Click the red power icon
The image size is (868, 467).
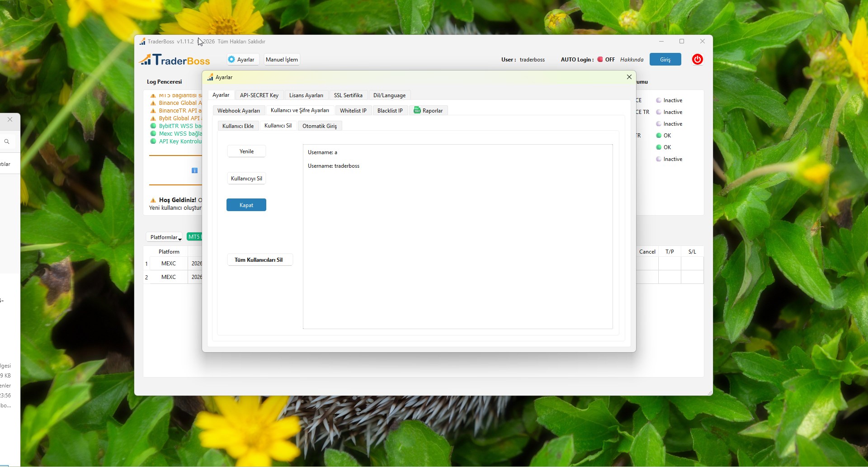tap(698, 59)
